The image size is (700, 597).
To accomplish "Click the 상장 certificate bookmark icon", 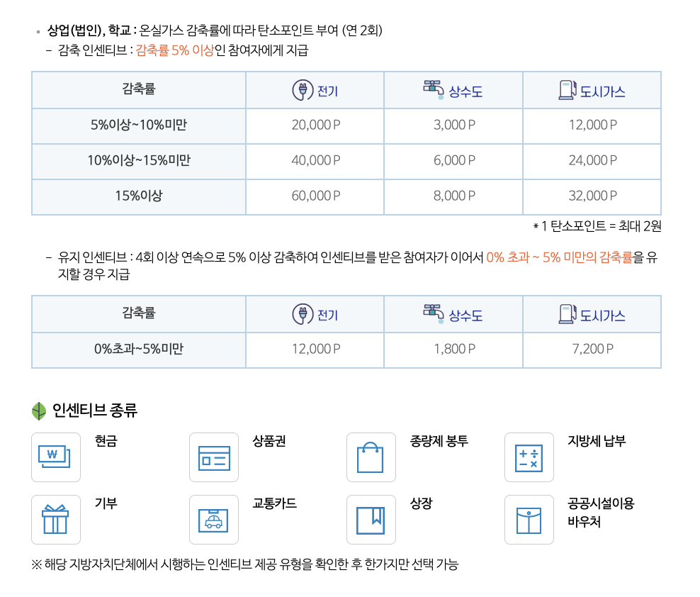I will tap(371, 519).
